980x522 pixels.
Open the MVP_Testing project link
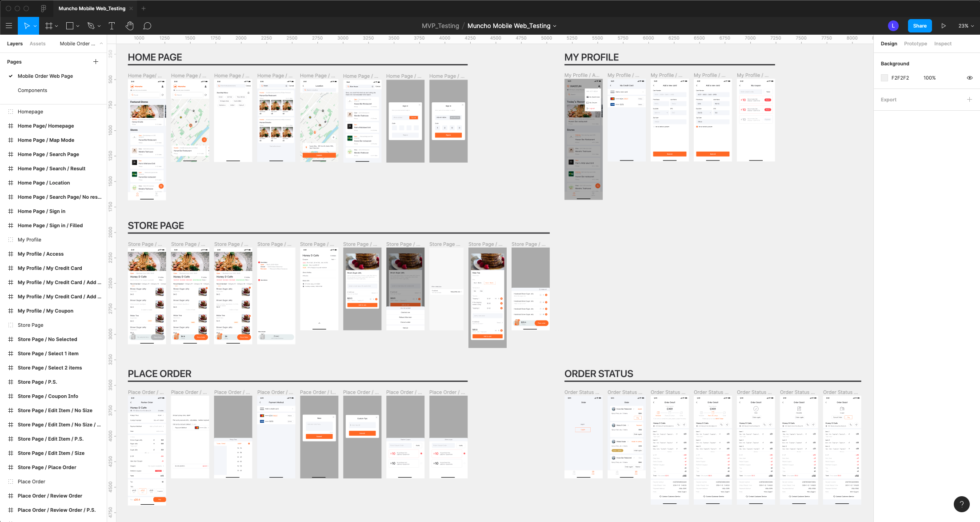pos(440,25)
